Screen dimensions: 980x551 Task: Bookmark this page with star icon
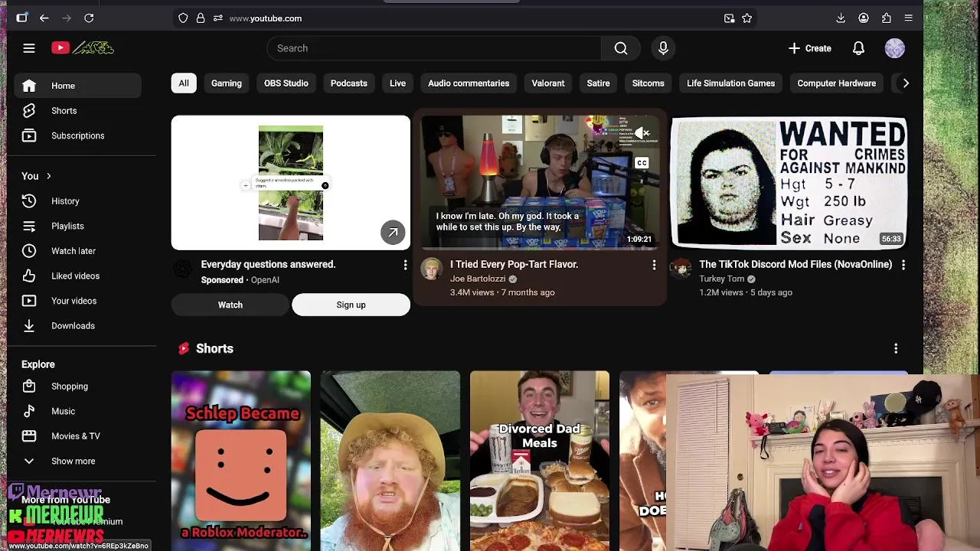tap(746, 18)
